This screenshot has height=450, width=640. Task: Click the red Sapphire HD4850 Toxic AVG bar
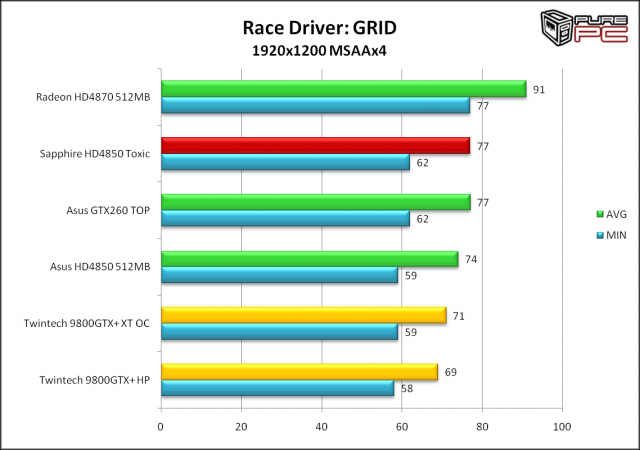tap(315, 146)
